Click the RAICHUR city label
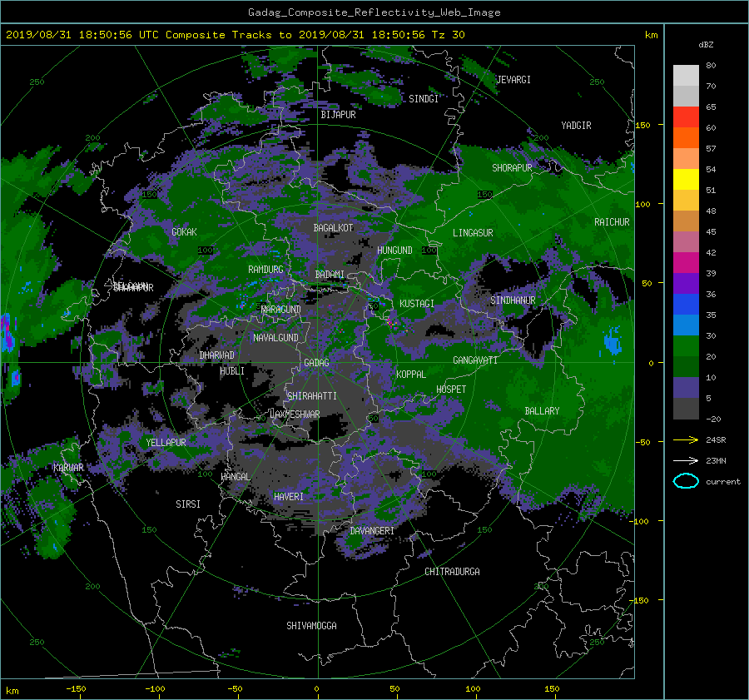Screen dimensions: 749x700 pyautogui.click(x=612, y=222)
